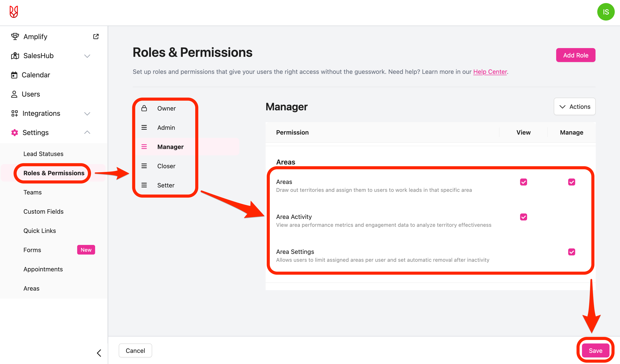The width and height of the screenshot is (620, 364).
Task: Open the Actions dropdown
Action: 575,106
